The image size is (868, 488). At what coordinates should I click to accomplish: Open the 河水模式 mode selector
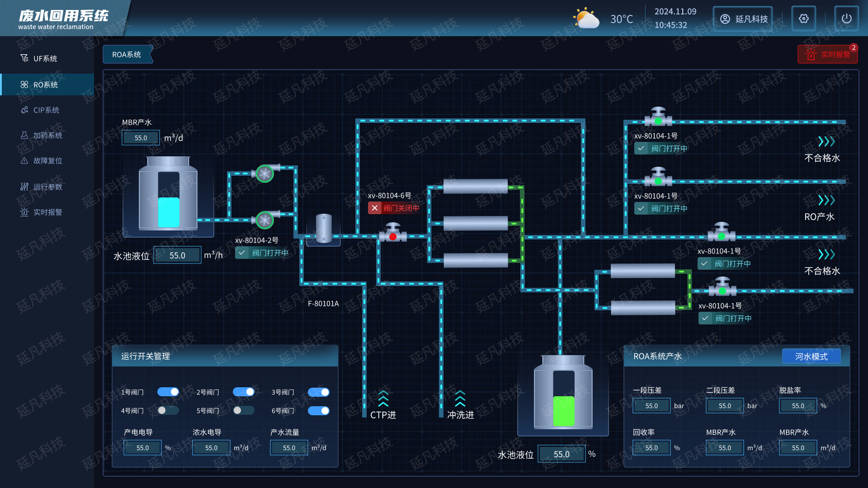pyautogui.click(x=811, y=357)
